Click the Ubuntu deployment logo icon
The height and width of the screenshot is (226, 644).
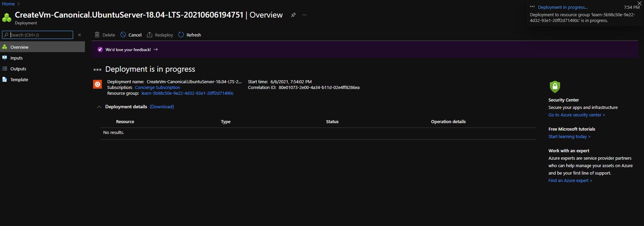(x=97, y=84)
